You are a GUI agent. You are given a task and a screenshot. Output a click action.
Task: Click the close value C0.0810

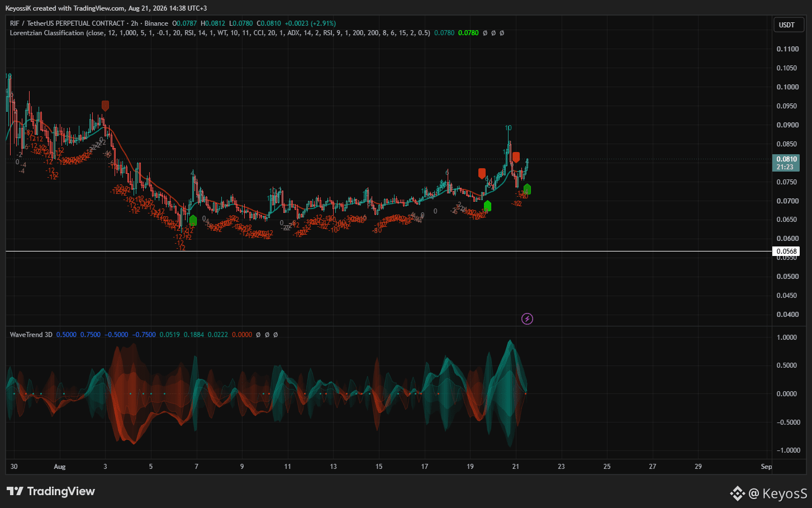269,23
